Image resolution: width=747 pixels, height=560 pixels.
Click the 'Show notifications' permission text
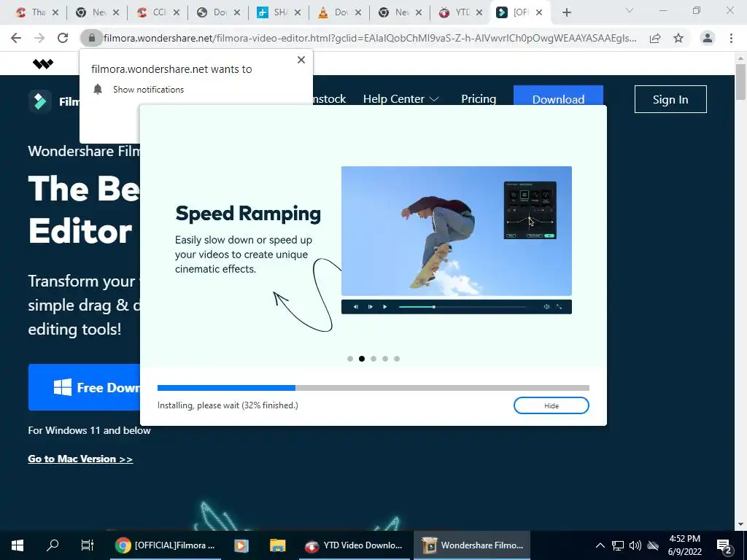coord(148,90)
